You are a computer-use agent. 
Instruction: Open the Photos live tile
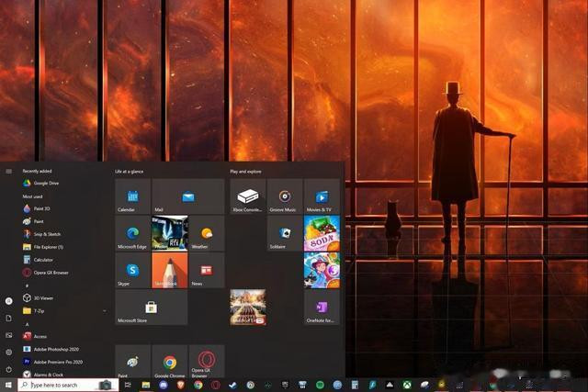coord(169,233)
